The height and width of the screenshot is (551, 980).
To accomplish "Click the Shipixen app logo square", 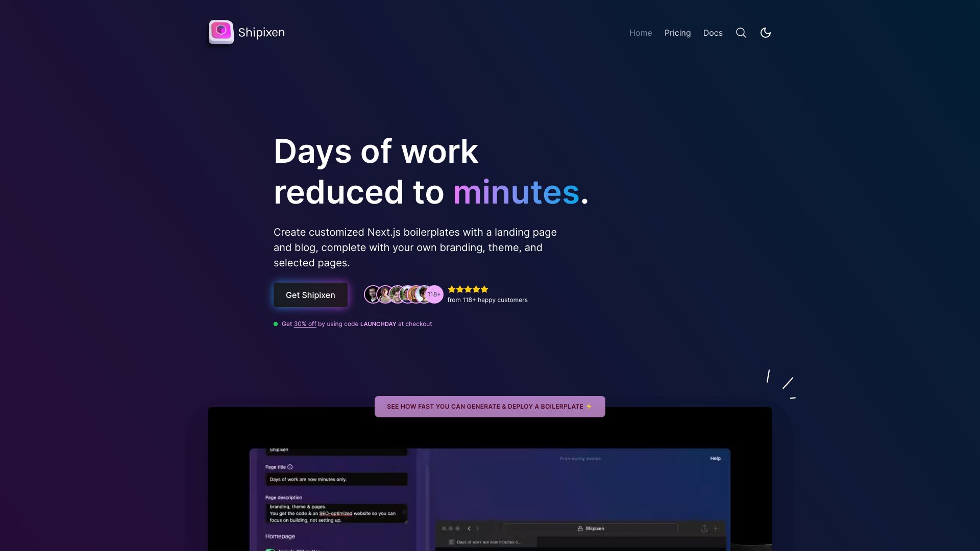I will 221,32.
